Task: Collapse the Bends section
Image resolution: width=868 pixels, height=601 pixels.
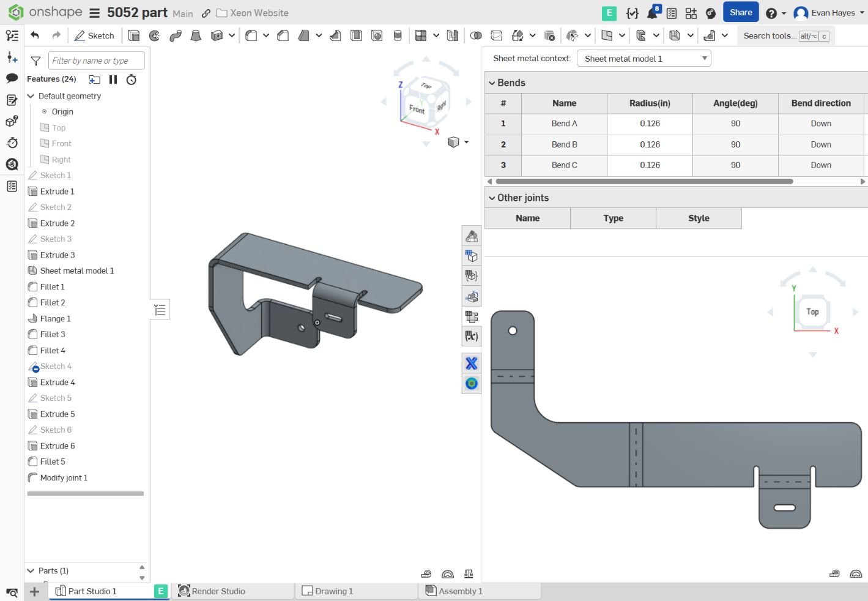Action: (x=492, y=83)
